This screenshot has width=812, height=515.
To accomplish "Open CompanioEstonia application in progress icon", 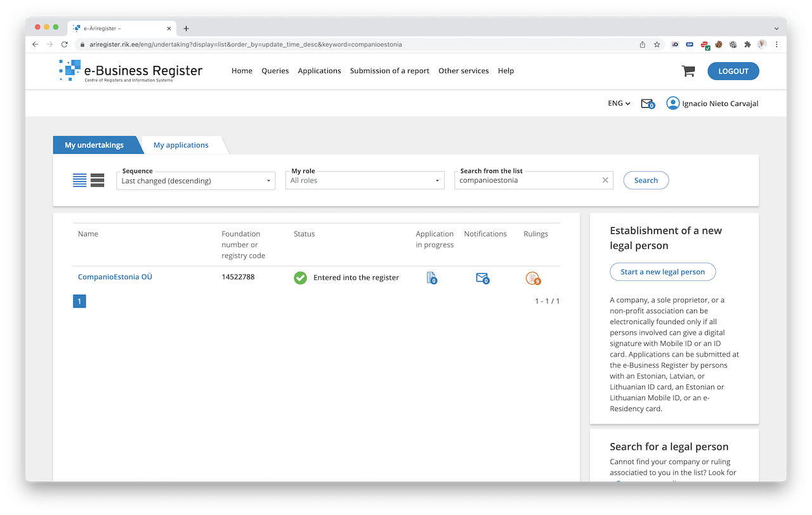I will (431, 278).
